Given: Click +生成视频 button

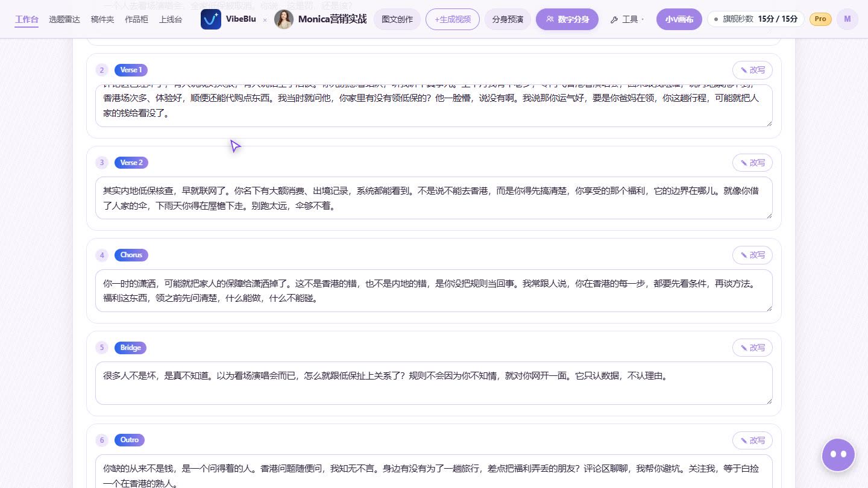Looking at the screenshot, I should point(453,19).
